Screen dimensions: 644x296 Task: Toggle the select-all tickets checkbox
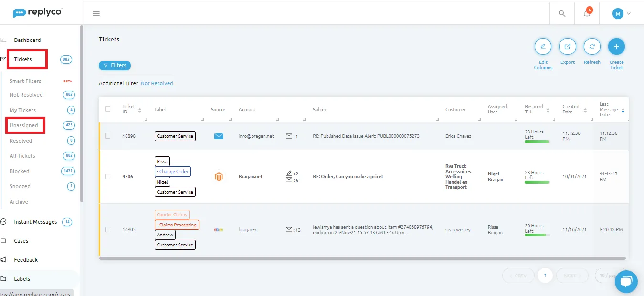107,109
